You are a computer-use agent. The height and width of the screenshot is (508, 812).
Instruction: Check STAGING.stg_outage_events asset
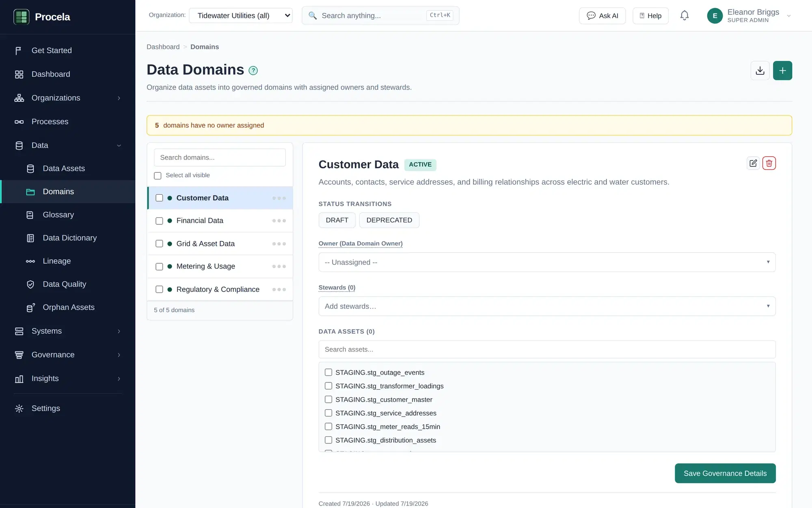tap(328, 372)
